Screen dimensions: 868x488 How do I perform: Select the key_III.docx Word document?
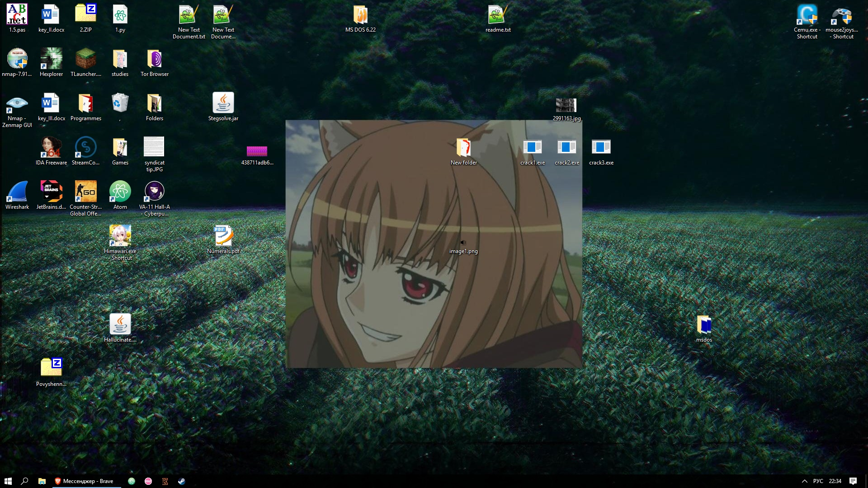click(x=51, y=103)
